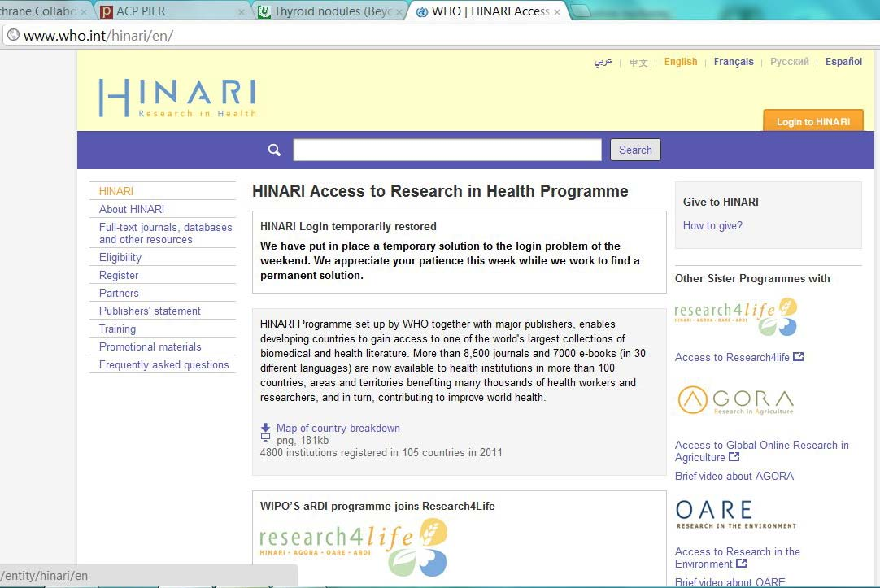Open the OARE Research in the Environment logo

pyautogui.click(x=736, y=515)
